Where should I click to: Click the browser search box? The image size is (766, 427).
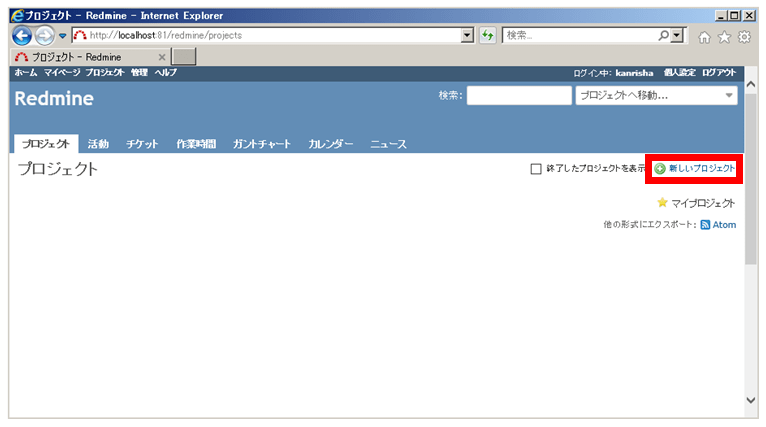point(580,35)
